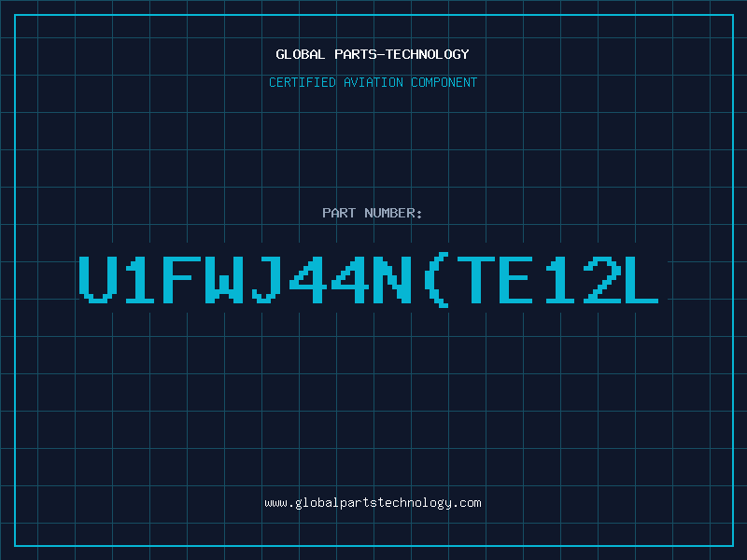Click the 'PART NUMBER:' label
This screenshot has width=747, height=560.
pos(373,213)
